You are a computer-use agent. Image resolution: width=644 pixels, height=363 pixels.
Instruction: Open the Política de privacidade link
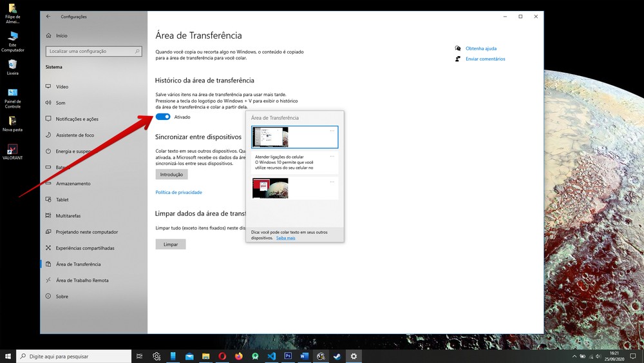tap(178, 192)
